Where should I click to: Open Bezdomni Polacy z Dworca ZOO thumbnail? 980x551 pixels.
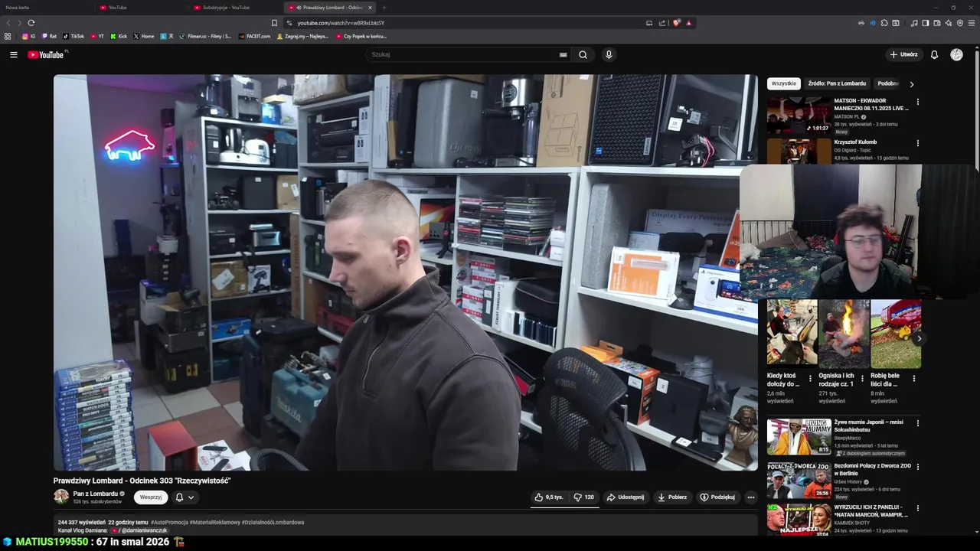(x=799, y=480)
